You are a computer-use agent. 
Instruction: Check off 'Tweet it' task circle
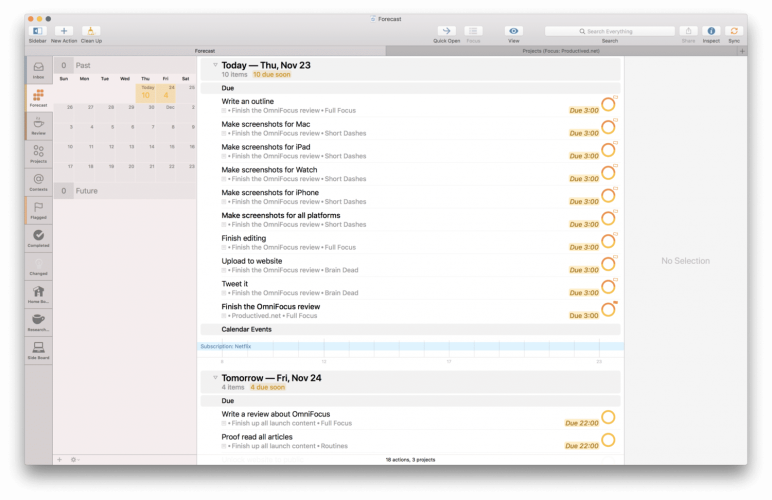point(607,287)
